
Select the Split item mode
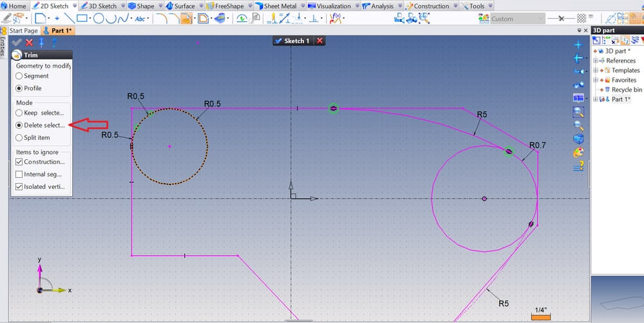pos(19,137)
